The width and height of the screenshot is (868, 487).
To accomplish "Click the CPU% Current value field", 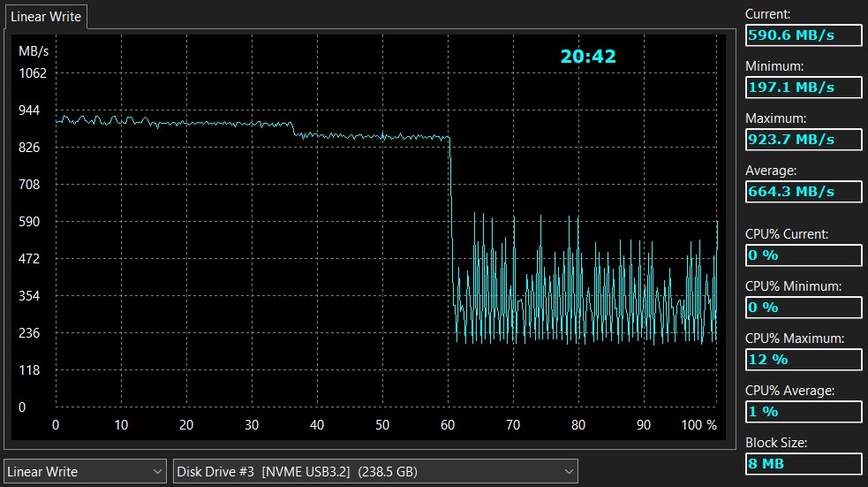I will pyautogui.click(x=804, y=255).
